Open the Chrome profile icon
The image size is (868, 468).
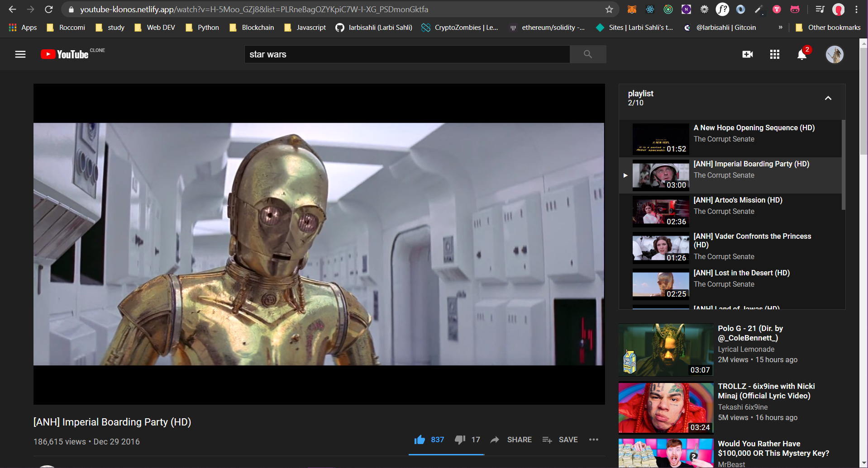pos(839,9)
